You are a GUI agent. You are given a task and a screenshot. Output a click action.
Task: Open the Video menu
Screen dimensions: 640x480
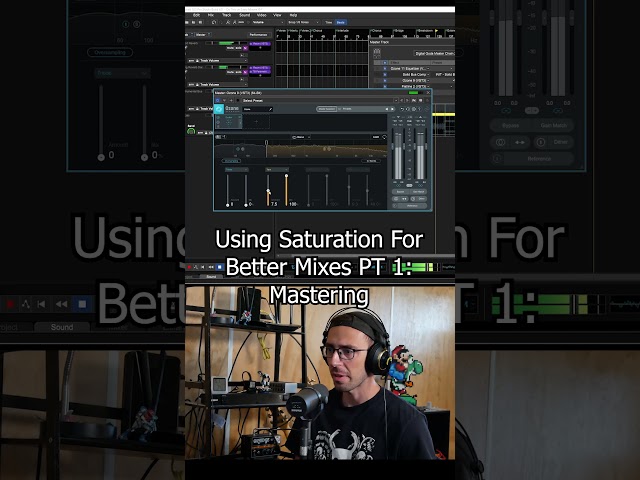[262, 15]
